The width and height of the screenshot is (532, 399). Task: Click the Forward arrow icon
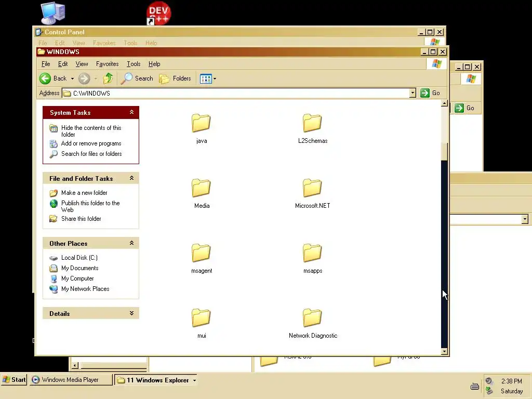tap(84, 79)
